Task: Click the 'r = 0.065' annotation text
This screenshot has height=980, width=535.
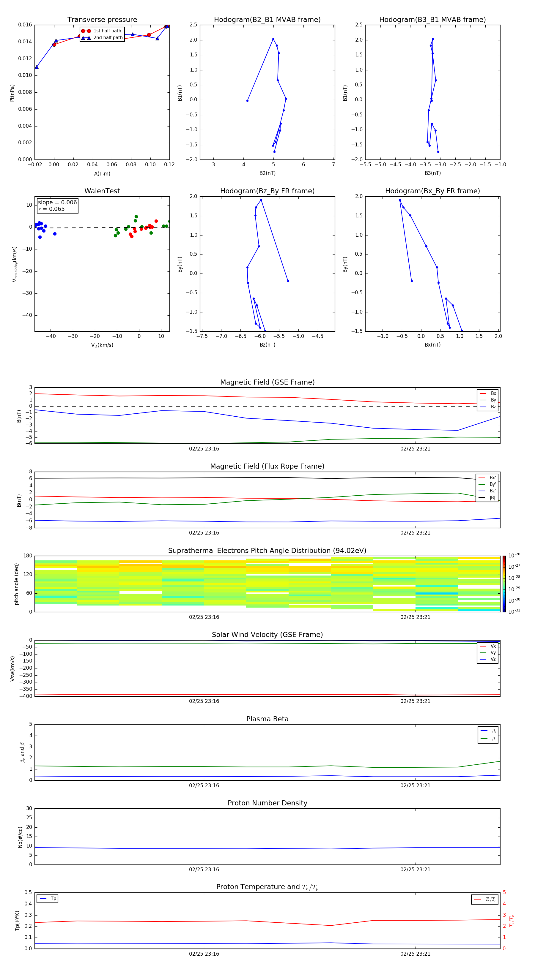Action: pyautogui.click(x=51, y=209)
